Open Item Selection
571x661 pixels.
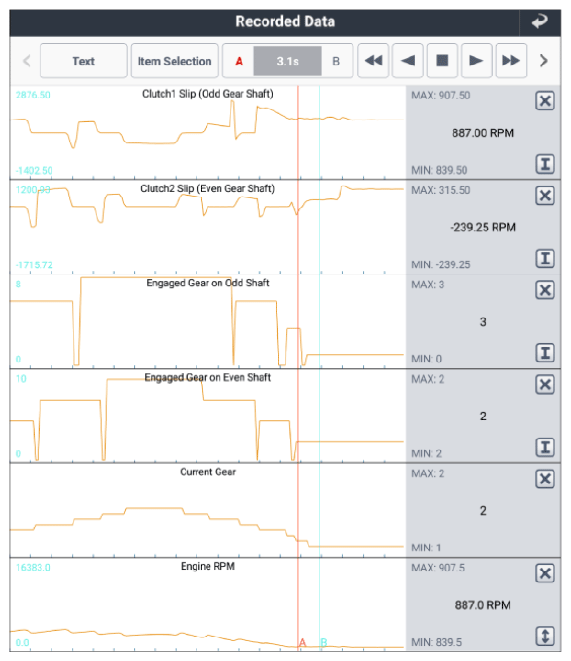point(174,61)
